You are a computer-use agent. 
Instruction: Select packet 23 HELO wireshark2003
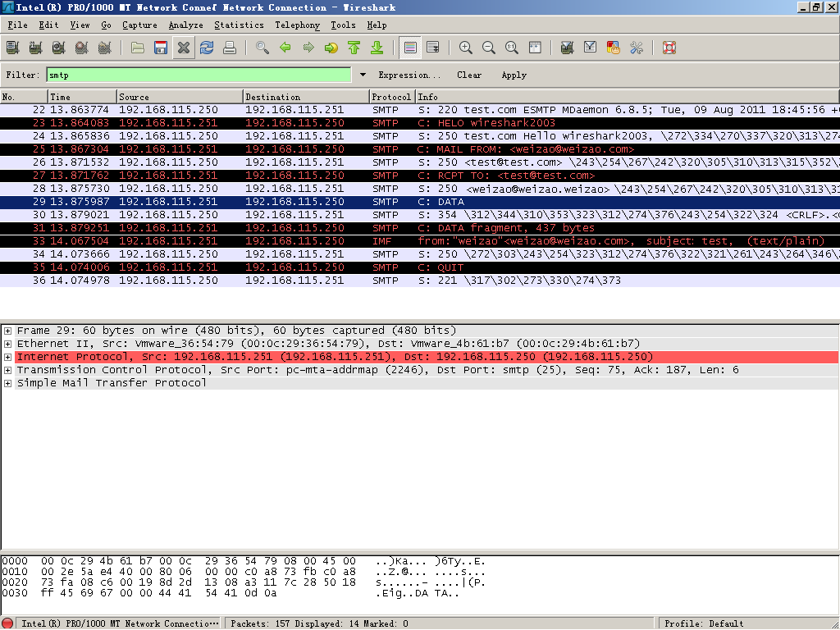pyautogui.click(x=420, y=123)
